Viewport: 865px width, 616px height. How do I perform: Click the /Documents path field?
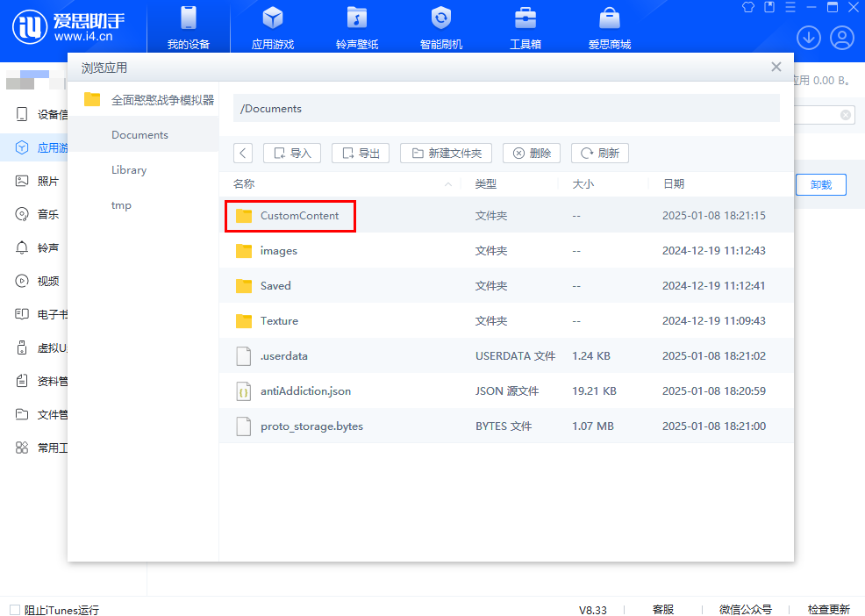pos(506,109)
